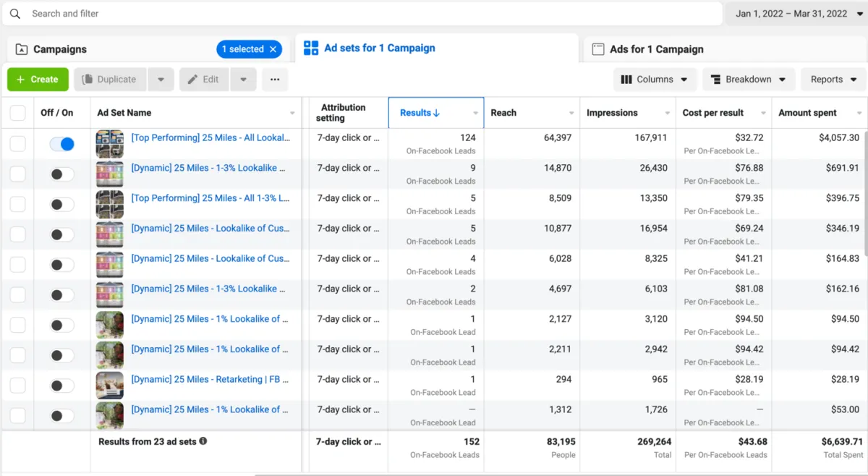868x476 pixels.
Task: Open the date range Jan 1 – Mar 31 picker
Action: point(791,14)
